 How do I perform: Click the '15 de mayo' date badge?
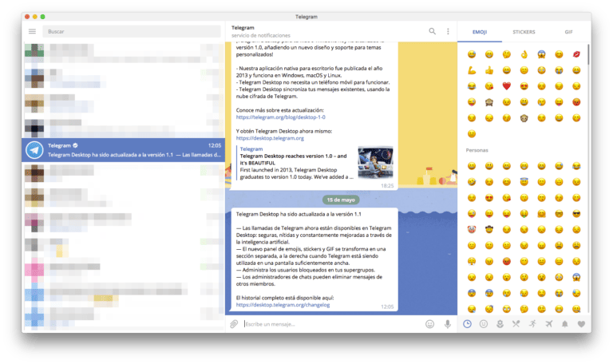[341, 200]
